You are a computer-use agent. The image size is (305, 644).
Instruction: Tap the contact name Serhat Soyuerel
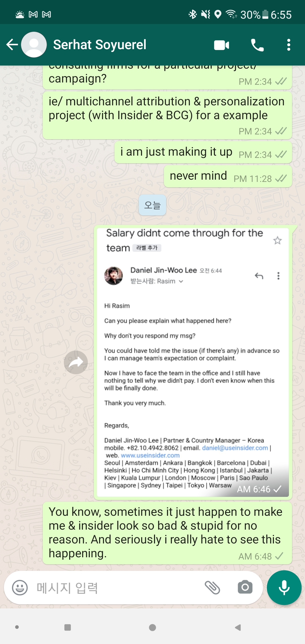coord(100,45)
